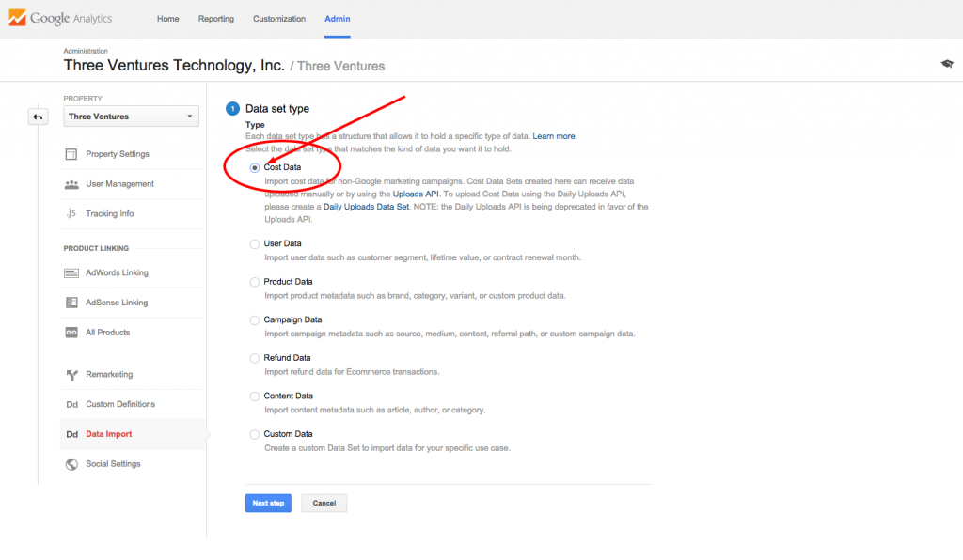
Task: Click the back arrow button beside Property
Action: point(38,117)
